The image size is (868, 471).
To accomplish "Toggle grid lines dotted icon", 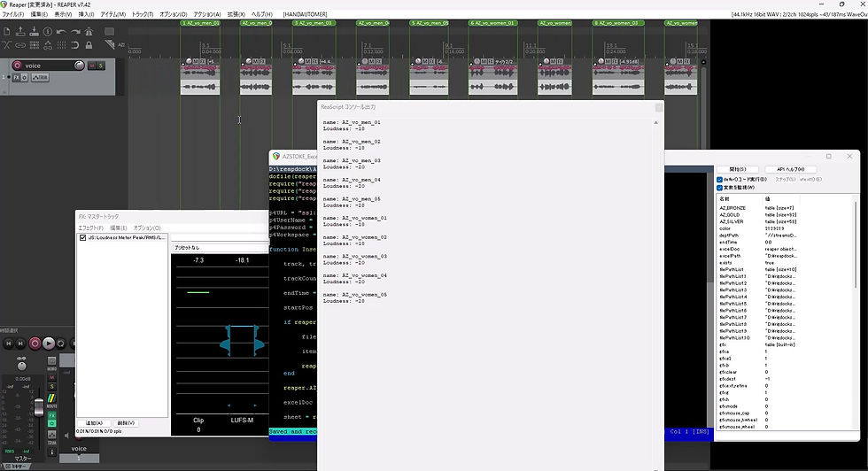I will coord(61,45).
